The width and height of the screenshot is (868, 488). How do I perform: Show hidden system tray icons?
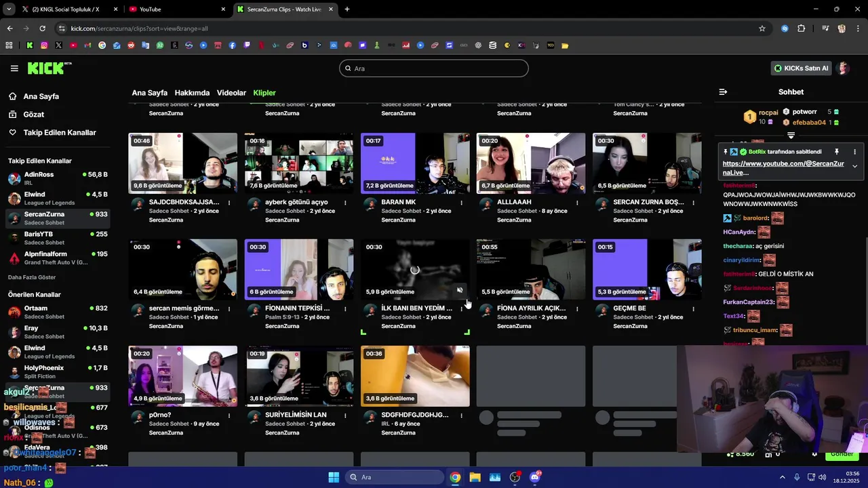tap(782, 477)
